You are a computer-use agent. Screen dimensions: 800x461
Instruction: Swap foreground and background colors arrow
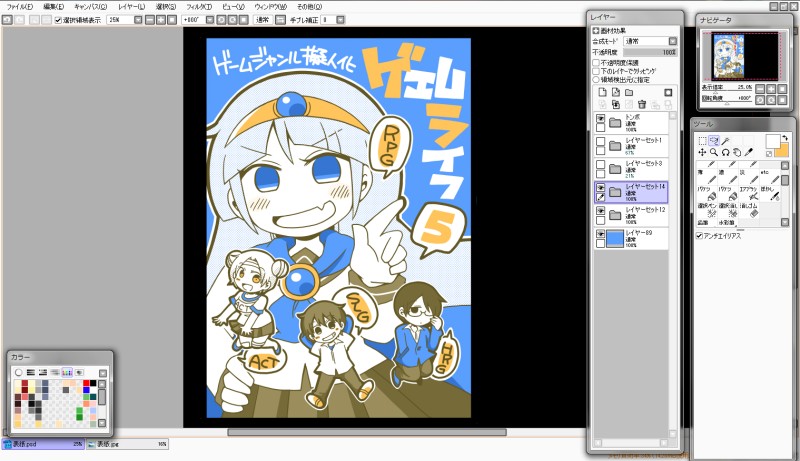[785, 138]
